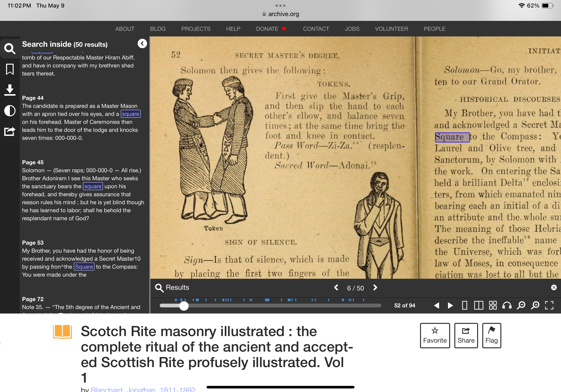Click the book title heading

[217, 354]
